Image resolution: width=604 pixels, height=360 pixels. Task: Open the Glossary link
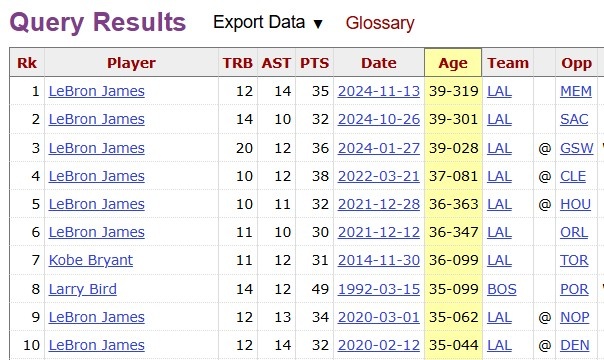(x=380, y=23)
